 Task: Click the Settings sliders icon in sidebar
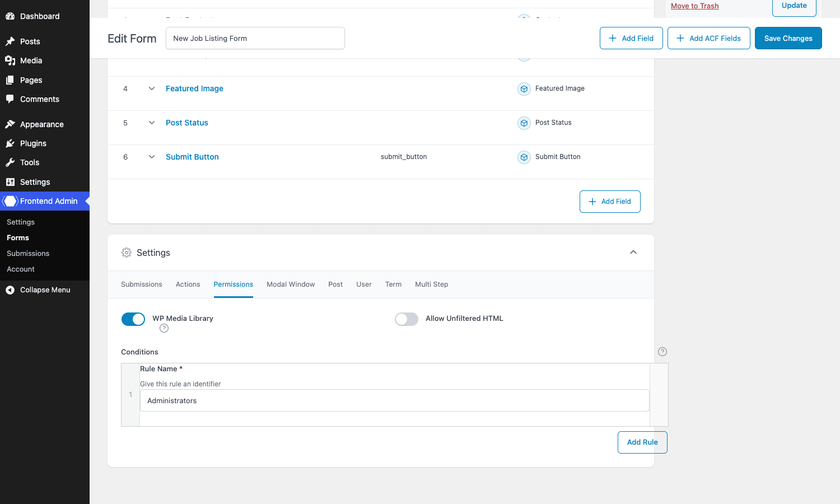[10, 182]
